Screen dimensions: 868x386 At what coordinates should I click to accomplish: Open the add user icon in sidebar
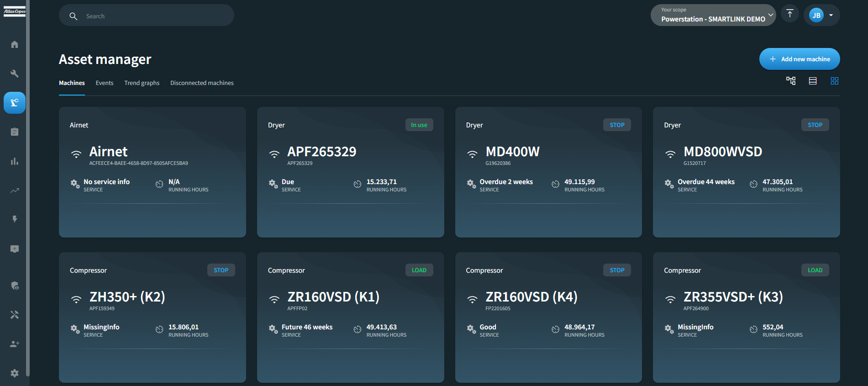click(15, 344)
